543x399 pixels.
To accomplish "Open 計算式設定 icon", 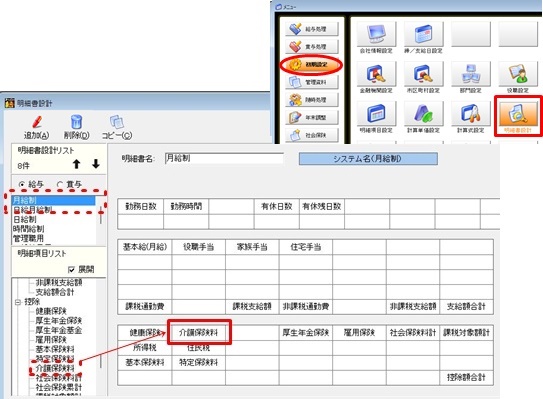I will 471,114.
